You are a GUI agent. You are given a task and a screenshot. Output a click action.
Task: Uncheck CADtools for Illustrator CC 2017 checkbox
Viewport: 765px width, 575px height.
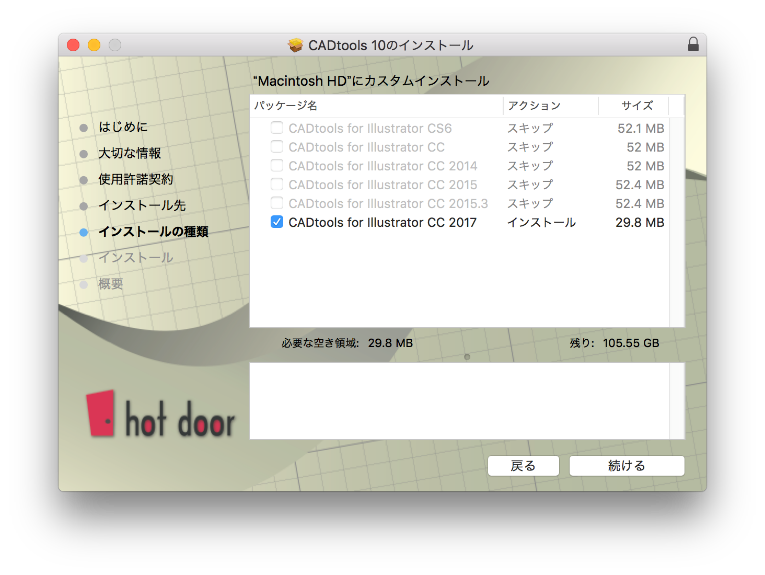(277, 222)
